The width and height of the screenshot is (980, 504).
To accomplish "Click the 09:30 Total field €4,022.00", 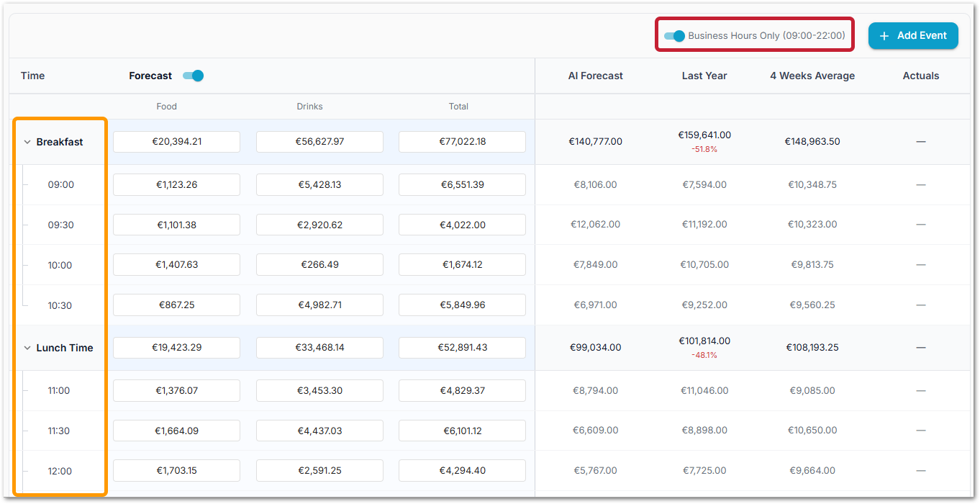I will click(462, 225).
